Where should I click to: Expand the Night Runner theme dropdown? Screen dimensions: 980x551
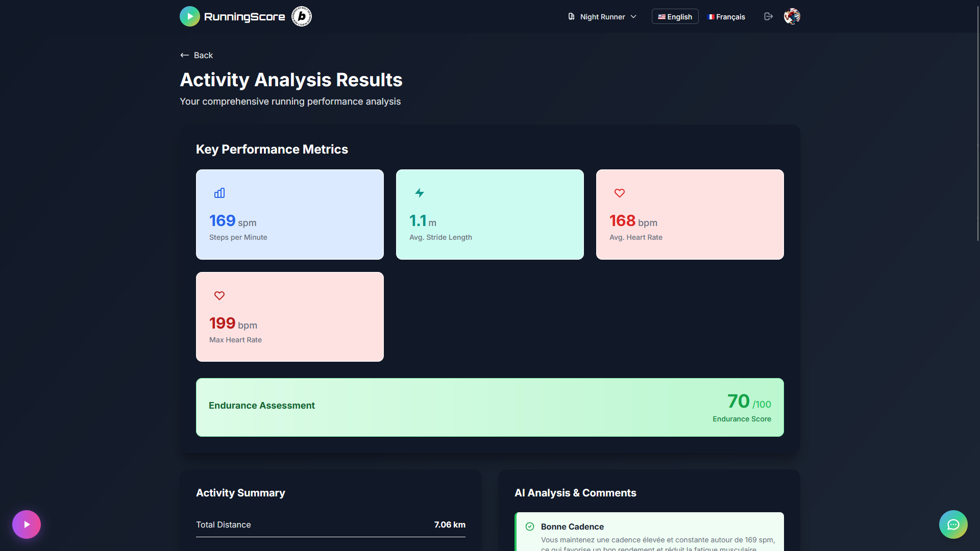602,17
